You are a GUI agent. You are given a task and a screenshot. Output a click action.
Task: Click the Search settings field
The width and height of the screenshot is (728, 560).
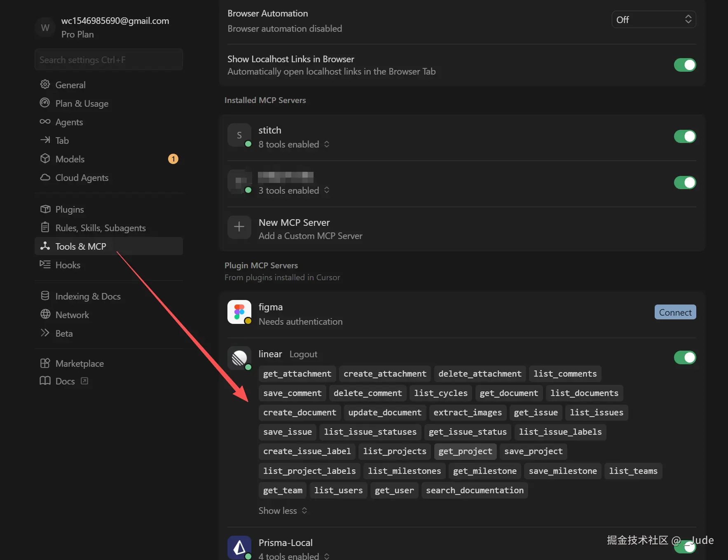[109, 60]
